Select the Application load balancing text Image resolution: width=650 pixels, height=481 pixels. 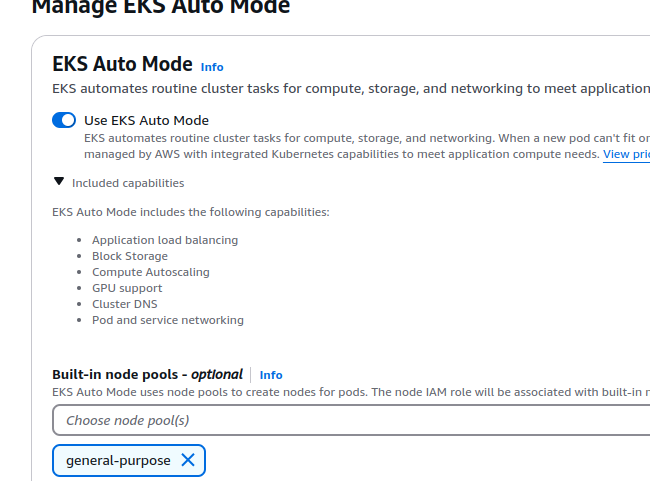165,240
